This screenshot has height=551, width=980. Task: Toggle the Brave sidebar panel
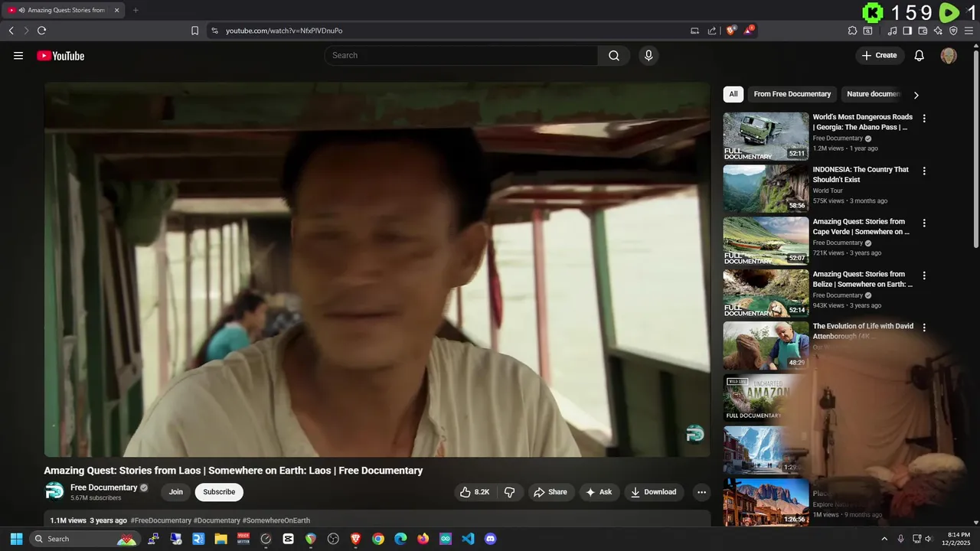click(907, 31)
